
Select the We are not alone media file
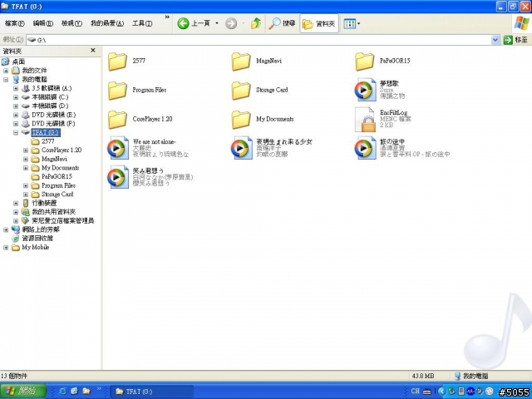[x=118, y=148]
